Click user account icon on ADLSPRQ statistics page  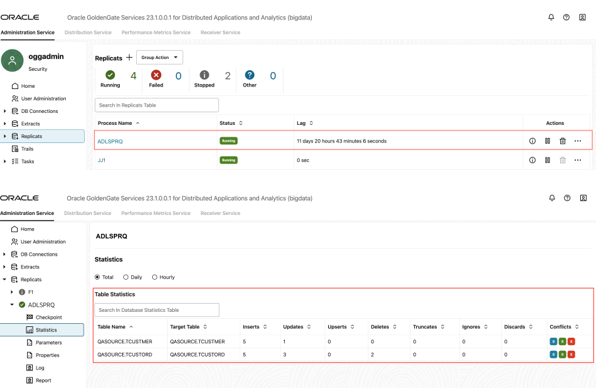pos(583,198)
